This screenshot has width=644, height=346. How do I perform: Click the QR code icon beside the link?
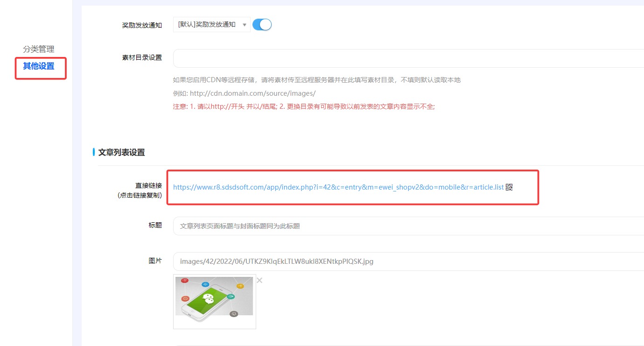pyautogui.click(x=509, y=187)
